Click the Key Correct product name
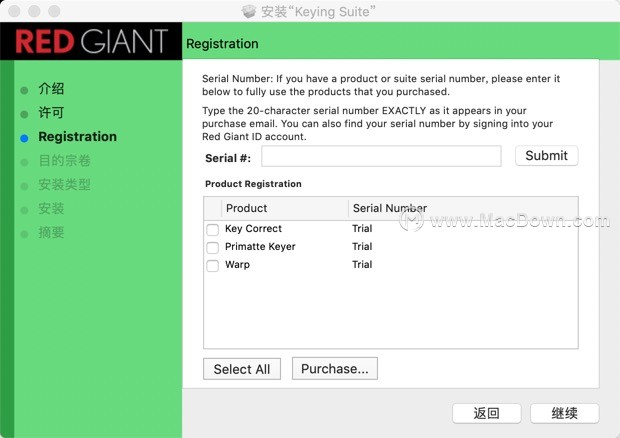 [x=253, y=229]
